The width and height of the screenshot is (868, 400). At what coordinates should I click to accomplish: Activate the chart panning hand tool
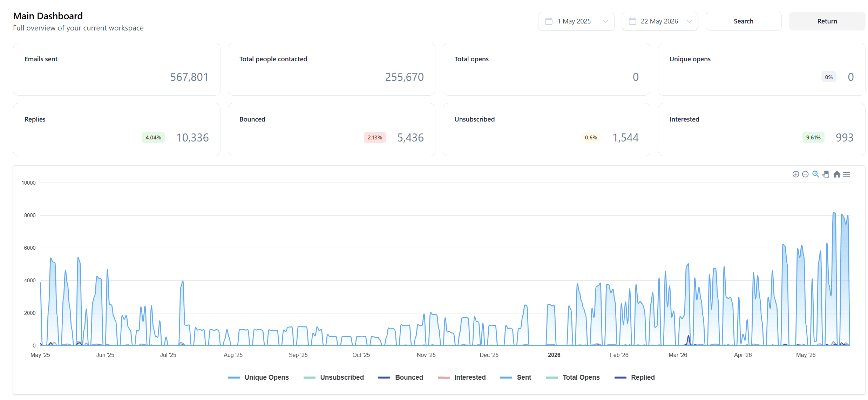(x=826, y=174)
